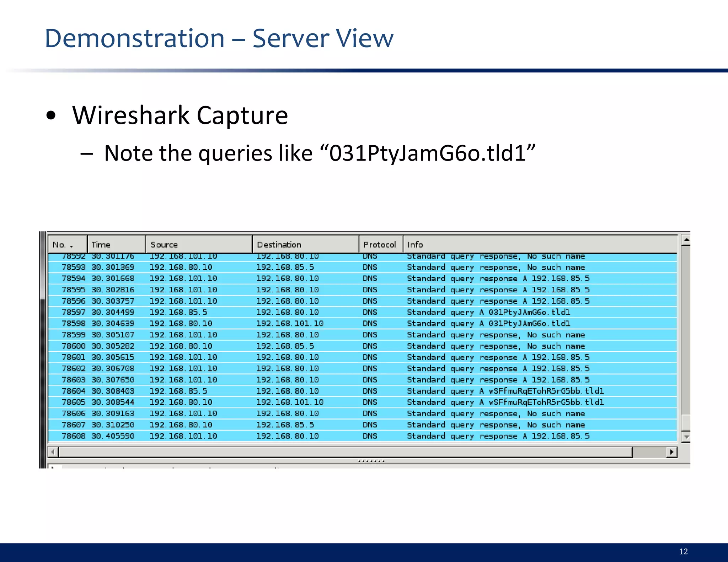Select packet number 78594 row
The width and height of the screenshot is (728, 562).
[x=362, y=279]
